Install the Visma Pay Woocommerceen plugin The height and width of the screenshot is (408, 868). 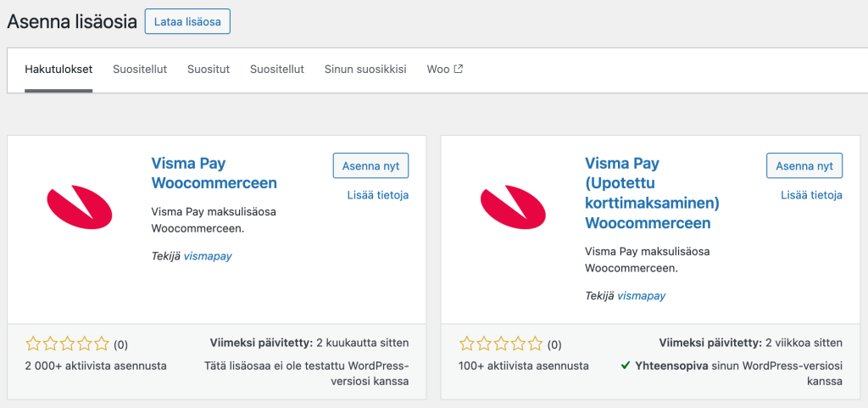point(371,165)
